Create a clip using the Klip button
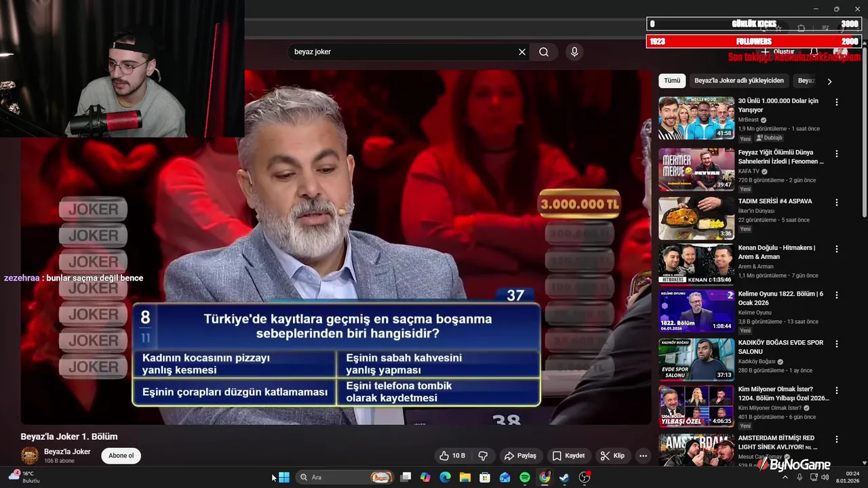The image size is (868, 488). 611,455
